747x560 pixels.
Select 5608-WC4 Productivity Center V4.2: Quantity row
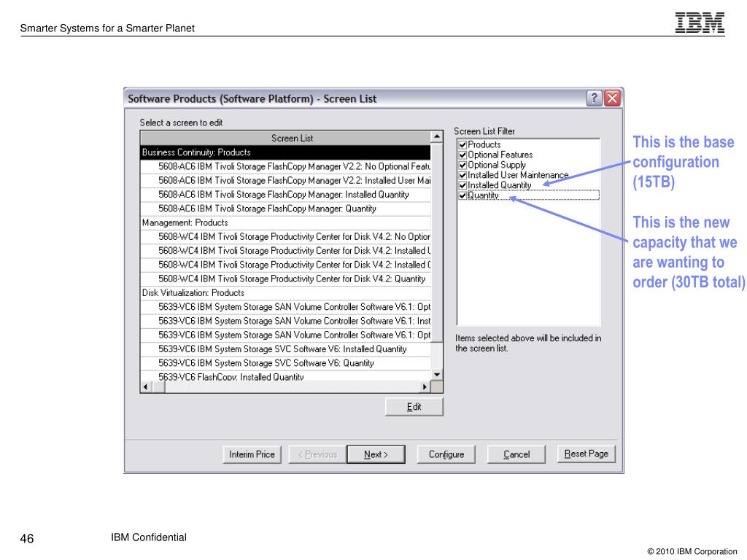(285, 279)
